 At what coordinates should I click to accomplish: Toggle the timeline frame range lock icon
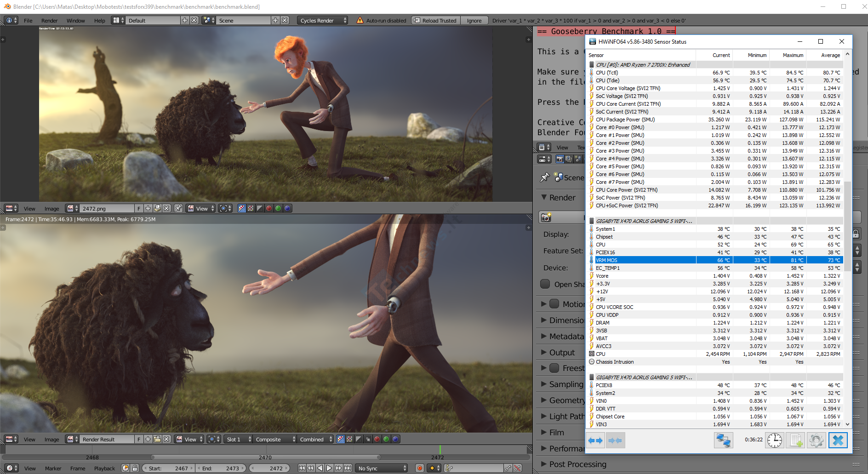tap(135, 468)
